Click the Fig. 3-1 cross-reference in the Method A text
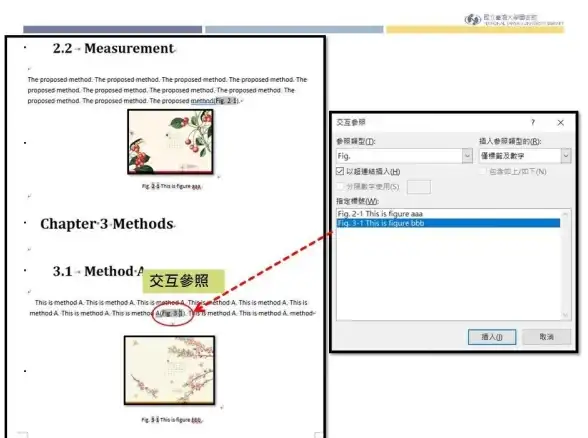This screenshot has width=588, height=438. [x=172, y=313]
